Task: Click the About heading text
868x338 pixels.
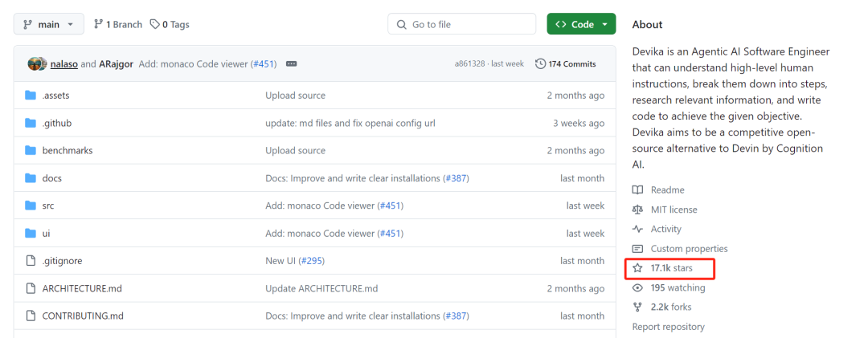Action: click(647, 24)
